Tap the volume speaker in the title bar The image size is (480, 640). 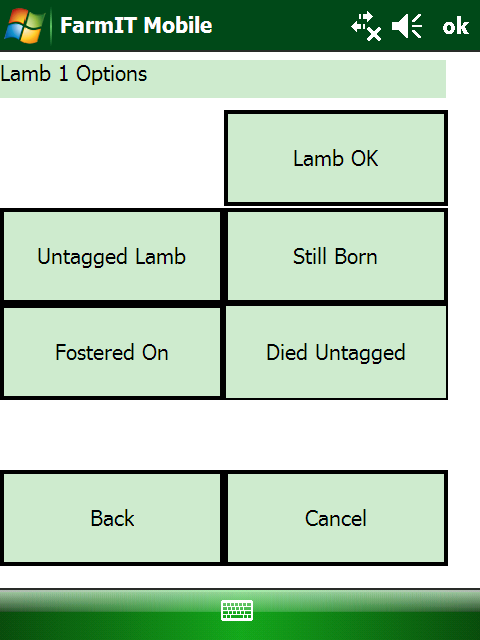pyautogui.click(x=407, y=26)
